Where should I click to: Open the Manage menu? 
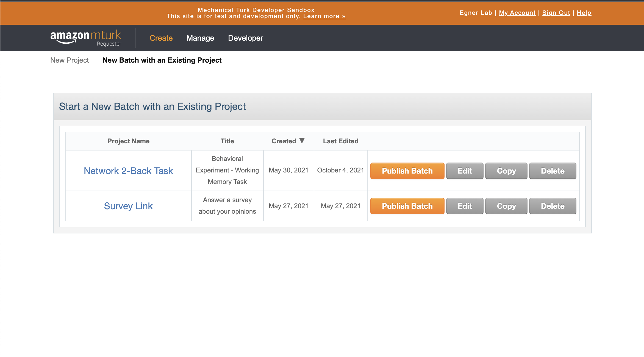pyautogui.click(x=200, y=38)
